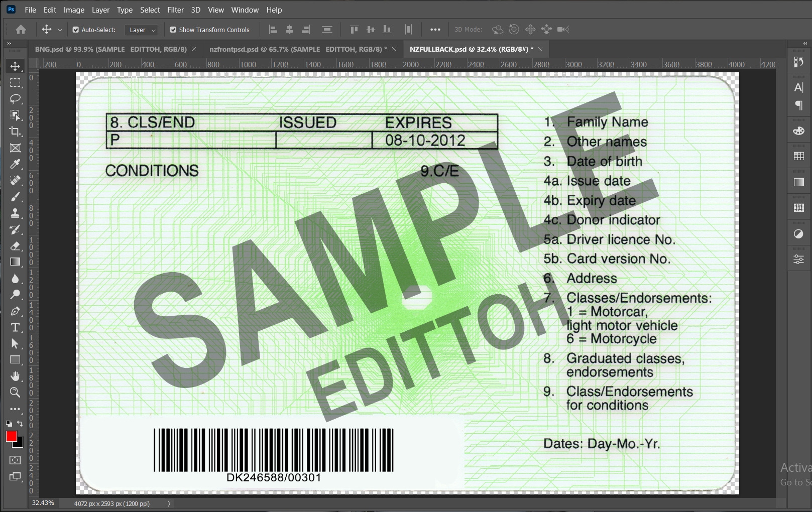Select the Eyedropper tool
Viewport: 812px width, 512px height.
15,164
